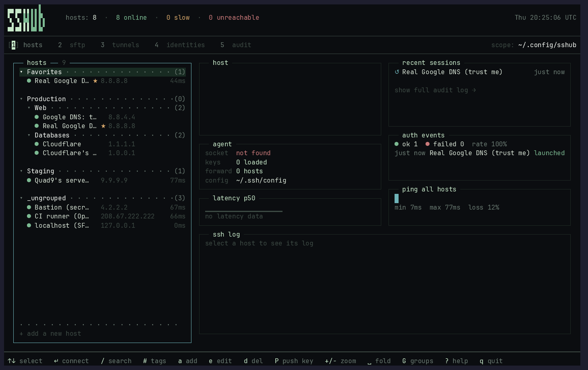
Task: Click the socket not found value
Action: pyautogui.click(x=253, y=153)
